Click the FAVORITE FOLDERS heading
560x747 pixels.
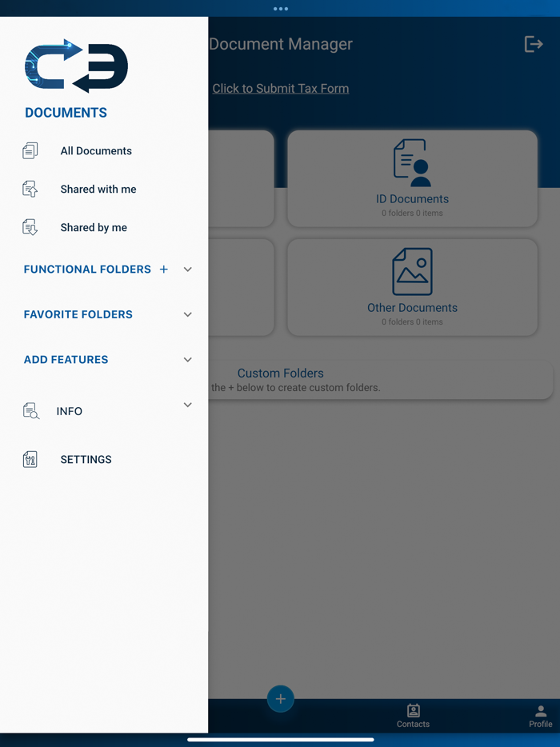tap(78, 314)
